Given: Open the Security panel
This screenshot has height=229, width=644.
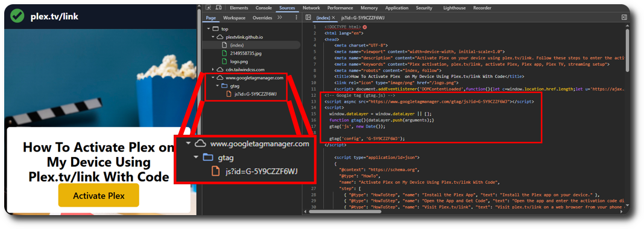Looking at the screenshot, I should tap(424, 8).
